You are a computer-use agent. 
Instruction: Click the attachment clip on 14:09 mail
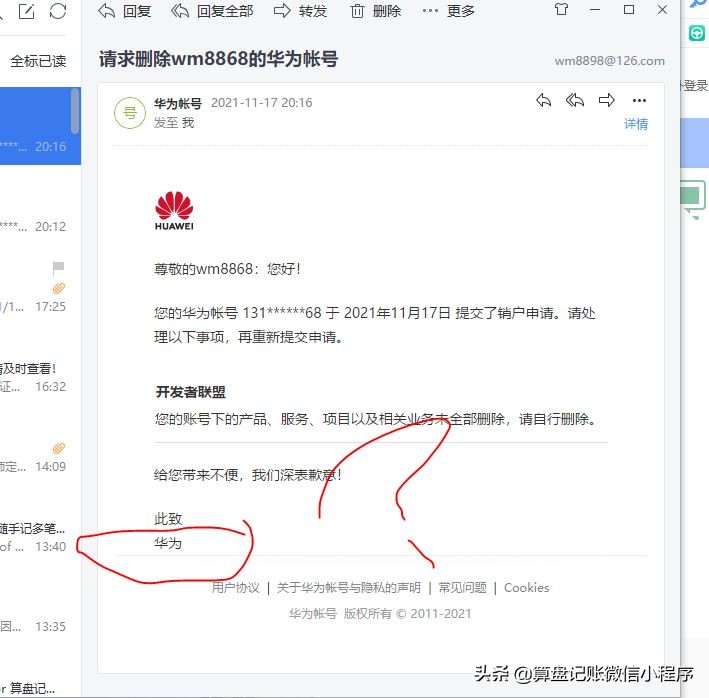pyautogui.click(x=59, y=448)
